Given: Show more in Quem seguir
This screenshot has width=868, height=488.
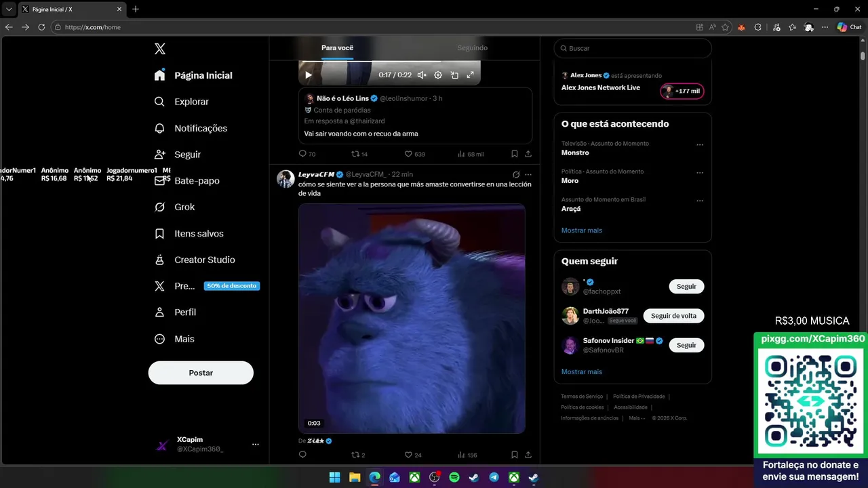Looking at the screenshot, I should pyautogui.click(x=582, y=372).
